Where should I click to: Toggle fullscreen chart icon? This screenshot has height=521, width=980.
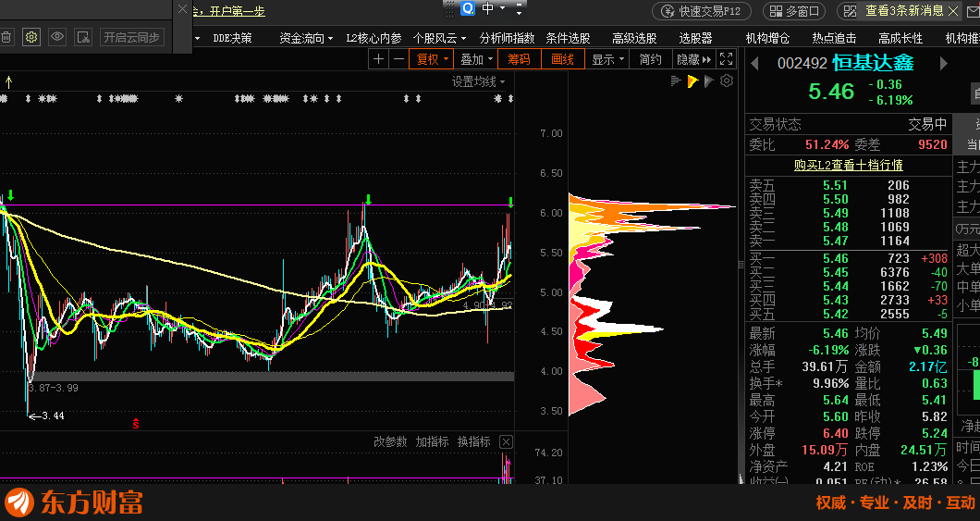727,59
